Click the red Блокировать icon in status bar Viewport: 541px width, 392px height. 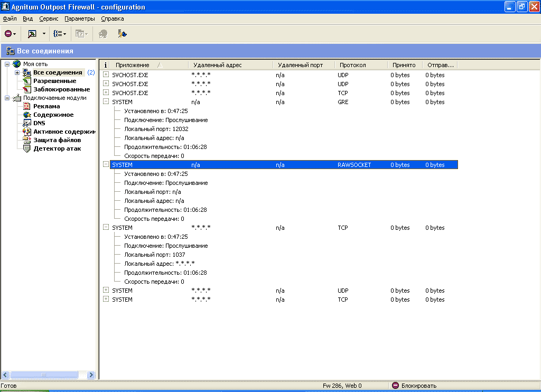[x=395, y=386]
